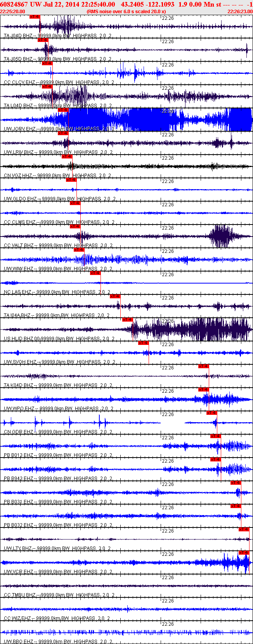
Task: Click the '22:26' time tick on UW BBO trace
Action: [168, 624]
